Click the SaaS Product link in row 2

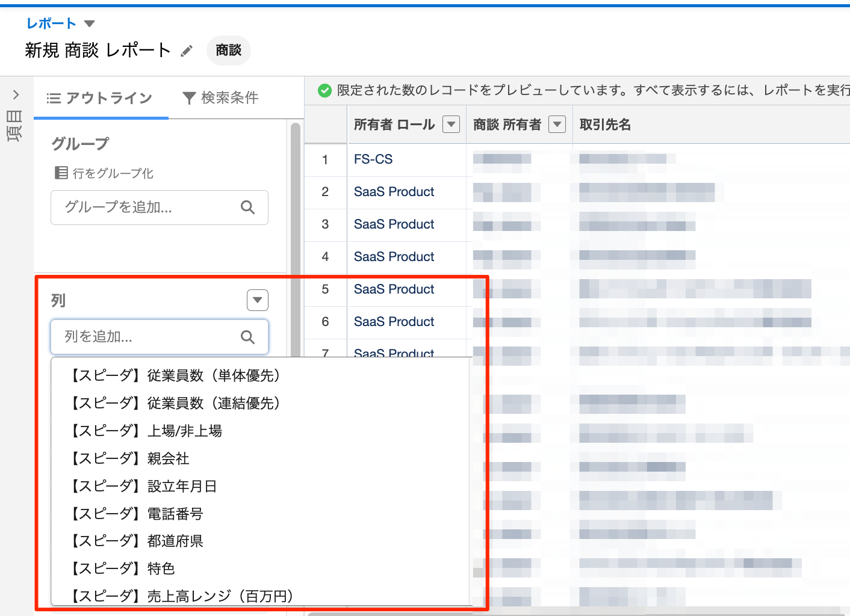(x=394, y=192)
